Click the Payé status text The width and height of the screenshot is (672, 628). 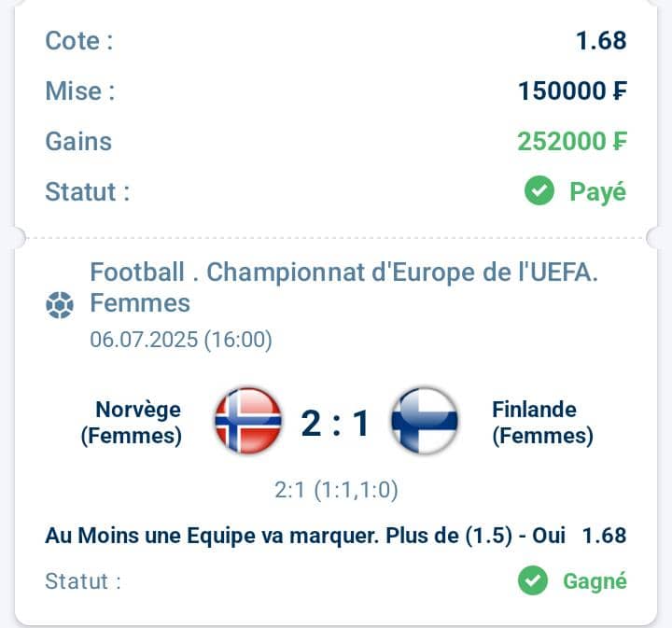pos(598,192)
